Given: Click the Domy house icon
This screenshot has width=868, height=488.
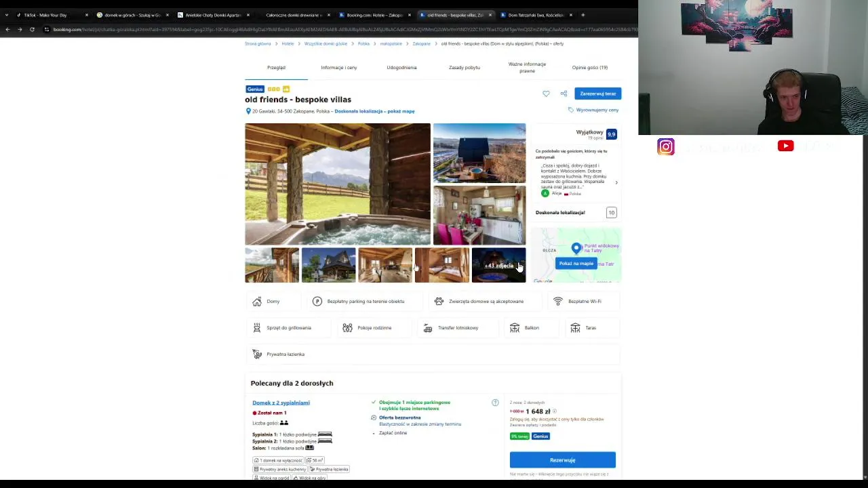Looking at the screenshot, I should pos(257,302).
